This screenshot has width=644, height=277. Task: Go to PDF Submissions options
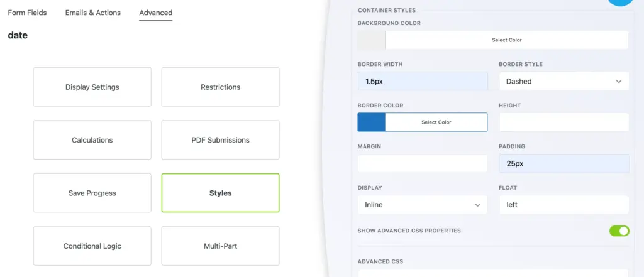coord(220,140)
